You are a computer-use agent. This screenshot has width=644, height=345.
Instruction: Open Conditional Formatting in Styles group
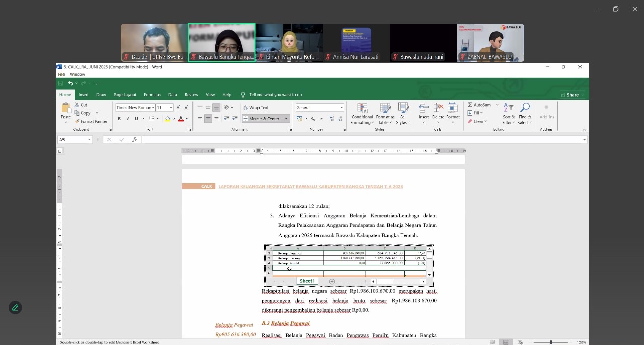362,113
